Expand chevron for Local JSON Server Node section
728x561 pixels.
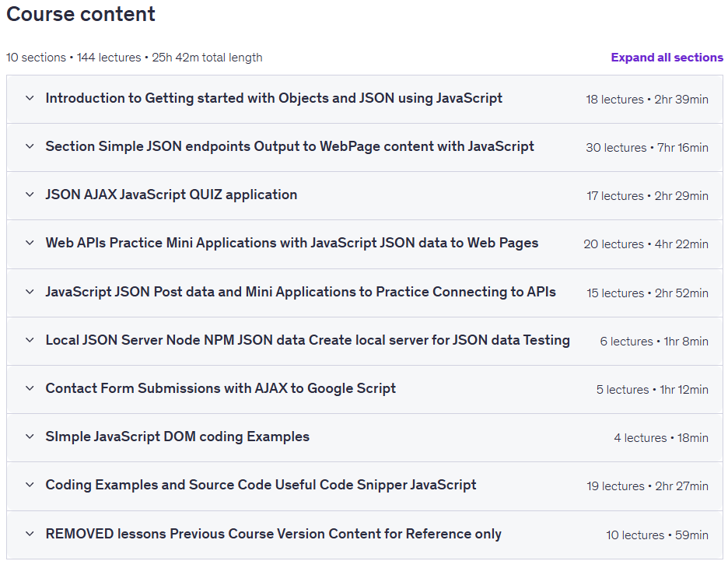(30, 340)
